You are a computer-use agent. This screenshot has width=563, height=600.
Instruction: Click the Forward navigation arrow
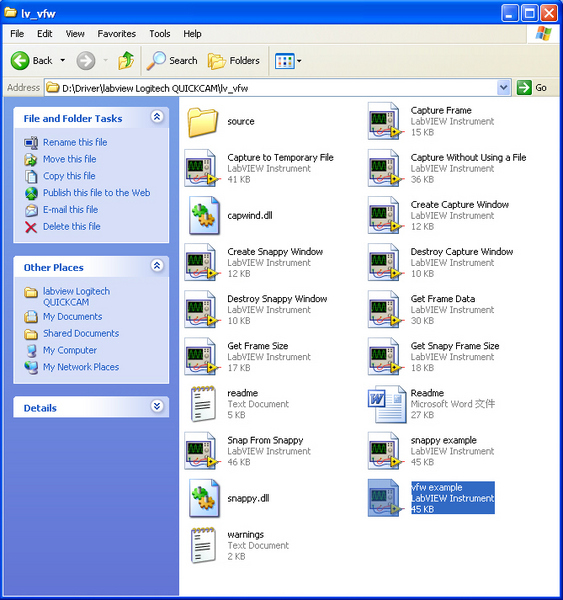pyautogui.click(x=86, y=60)
